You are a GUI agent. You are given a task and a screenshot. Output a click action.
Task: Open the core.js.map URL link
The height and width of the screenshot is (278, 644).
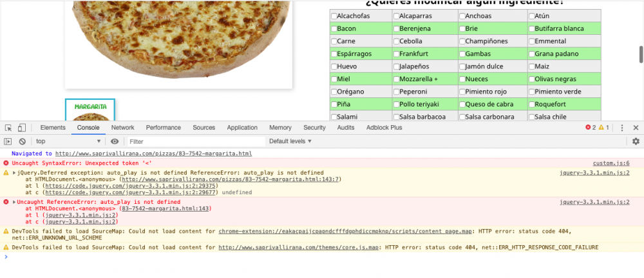[x=299, y=247]
